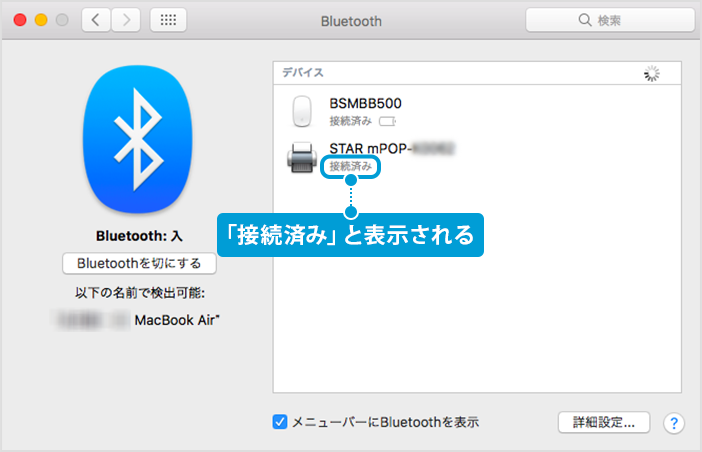Click the 以下の名前で検出可能 label
Image resolution: width=702 pixels, height=452 pixels.
point(140,293)
